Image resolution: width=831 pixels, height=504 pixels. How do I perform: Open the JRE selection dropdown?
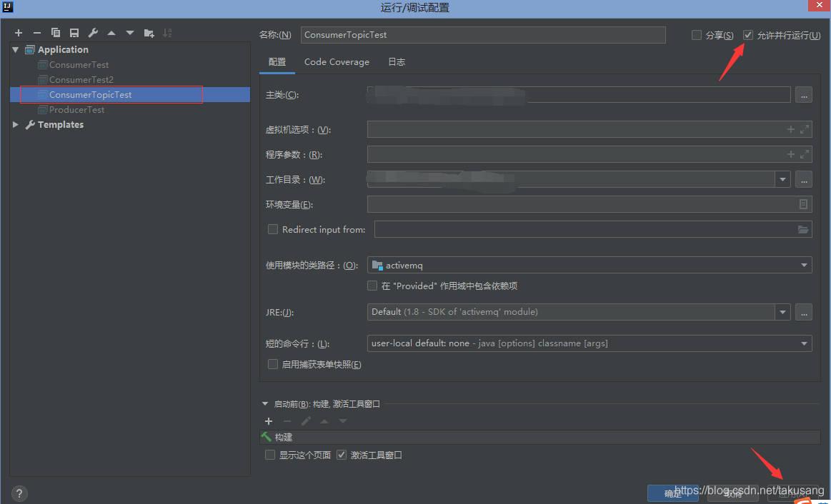(x=782, y=312)
